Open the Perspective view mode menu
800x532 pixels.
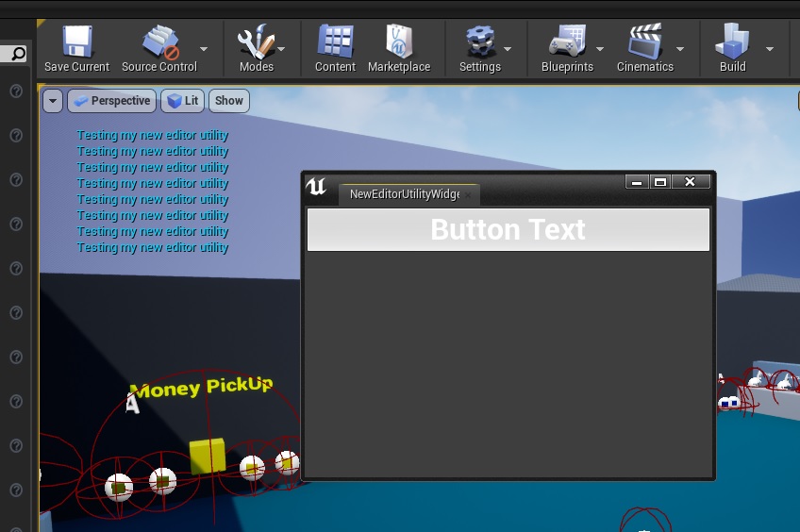[x=111, y=101]
